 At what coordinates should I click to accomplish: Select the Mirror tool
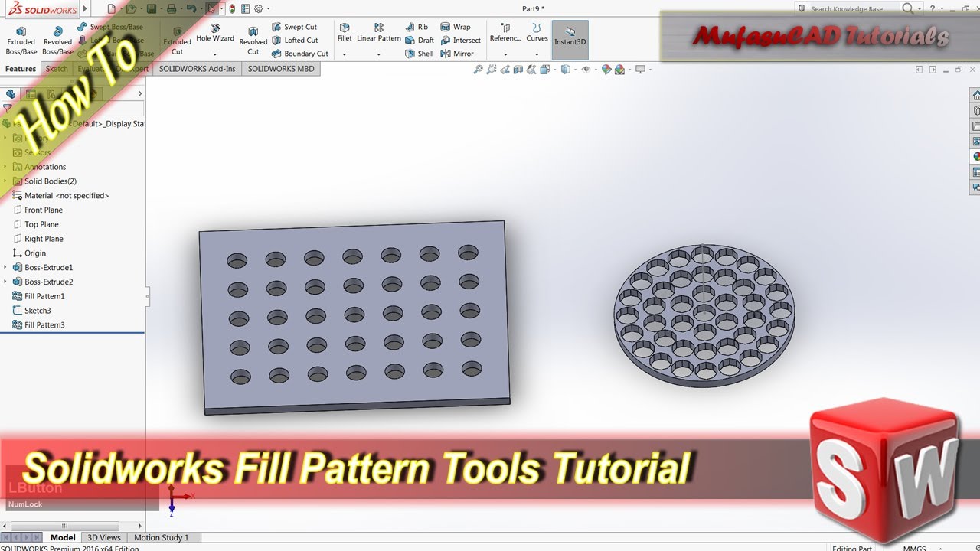point(457,54)
